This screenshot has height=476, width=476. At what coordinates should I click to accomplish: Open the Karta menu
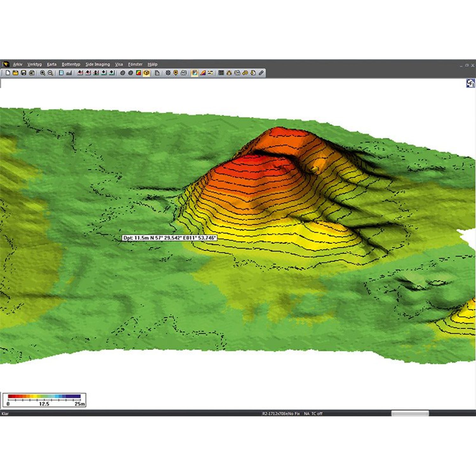point(52,64)
